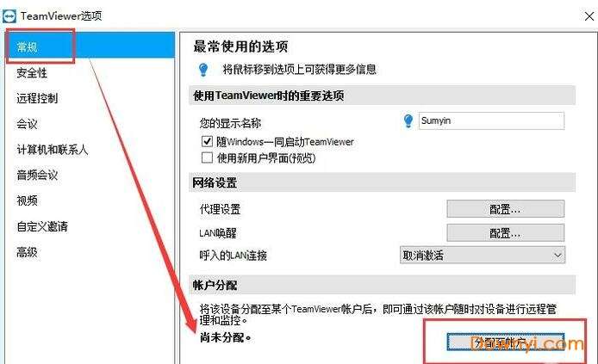Go to 会议 options page
Viewport: 598px width, 364px height.
[27, 124]
